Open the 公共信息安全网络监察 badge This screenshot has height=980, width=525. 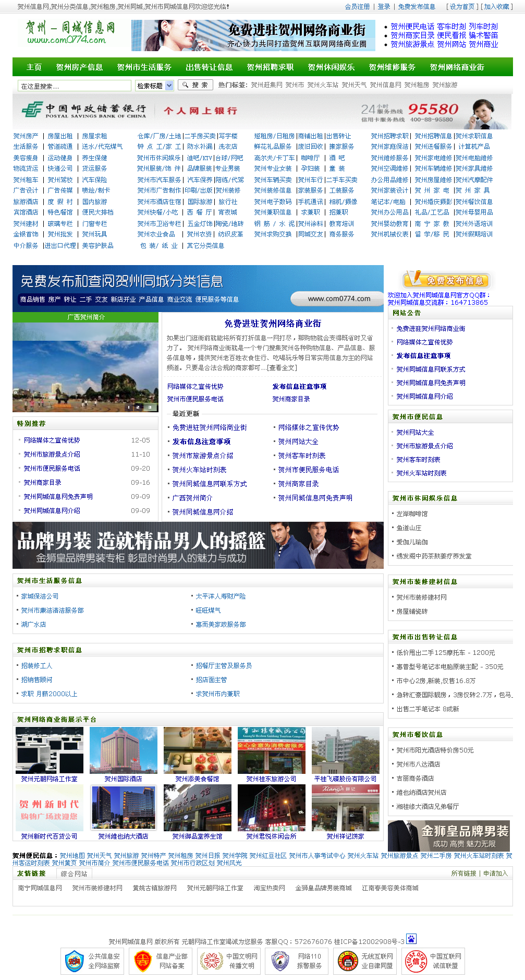click(x=93, y=961)
